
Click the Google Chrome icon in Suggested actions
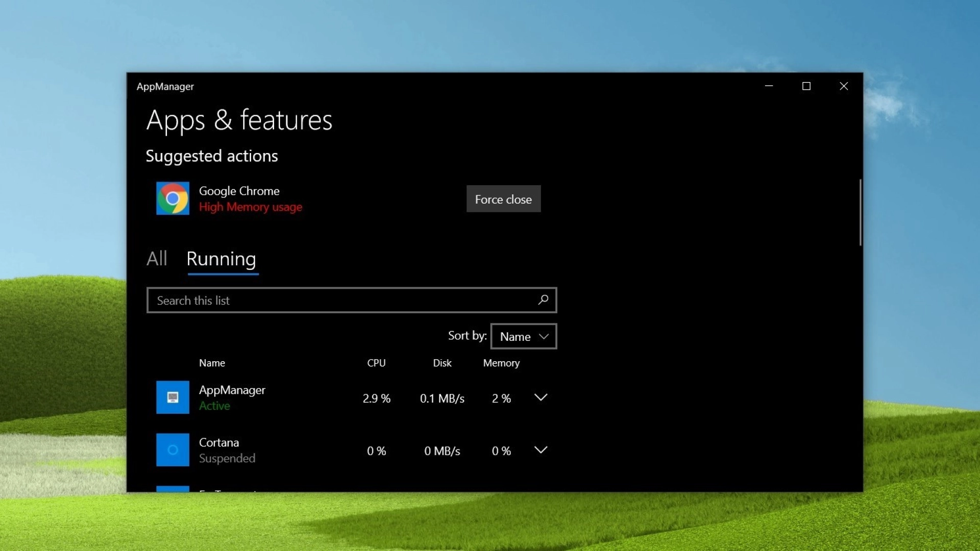click(173, 198)
